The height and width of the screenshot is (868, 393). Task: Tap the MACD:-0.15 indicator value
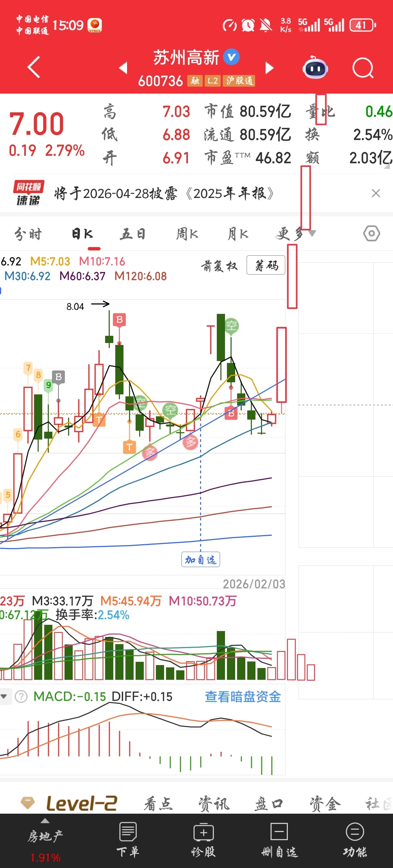tap(70, 696)
